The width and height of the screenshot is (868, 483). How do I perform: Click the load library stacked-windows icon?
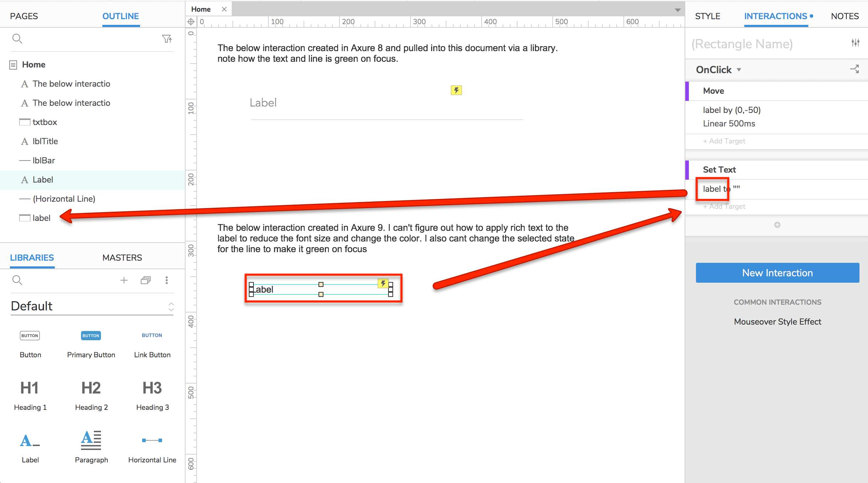pos(145,280)
